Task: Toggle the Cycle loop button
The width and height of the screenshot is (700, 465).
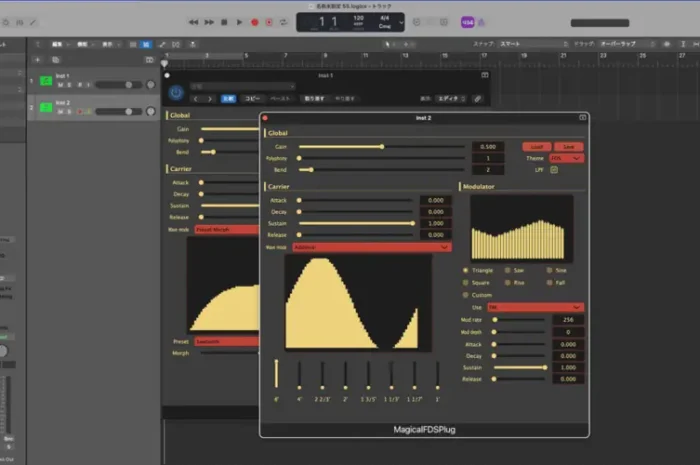Action: [283, 22]
